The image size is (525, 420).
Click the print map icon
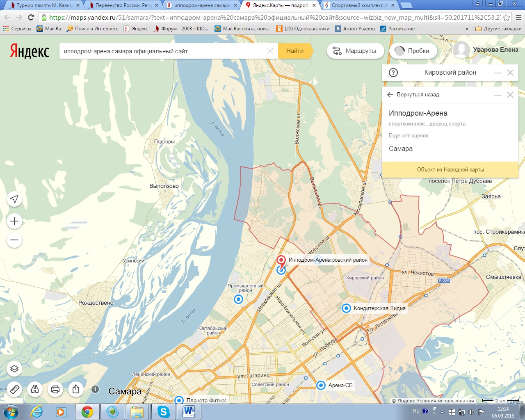(55, 389)
